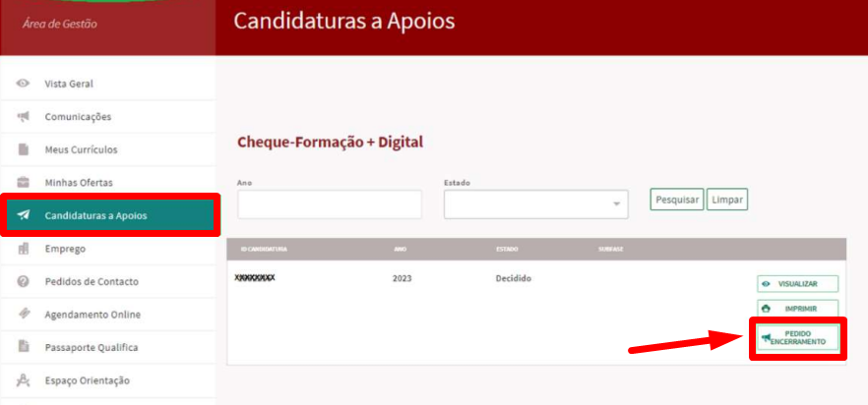The height and width of the screenshot is (405, 868).
Task: Click the briefcase icon beside Minhas Ofertas
Action: [24, 183]
